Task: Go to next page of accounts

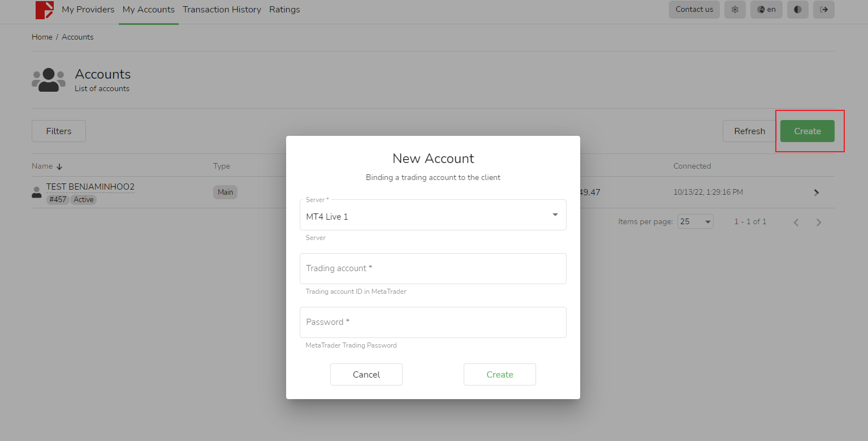Action: coord(818,222)
